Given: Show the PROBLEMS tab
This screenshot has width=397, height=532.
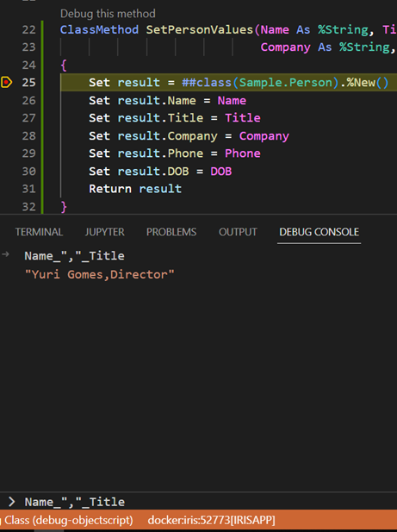Looking at the screenshot, I should tap(171, 232).
